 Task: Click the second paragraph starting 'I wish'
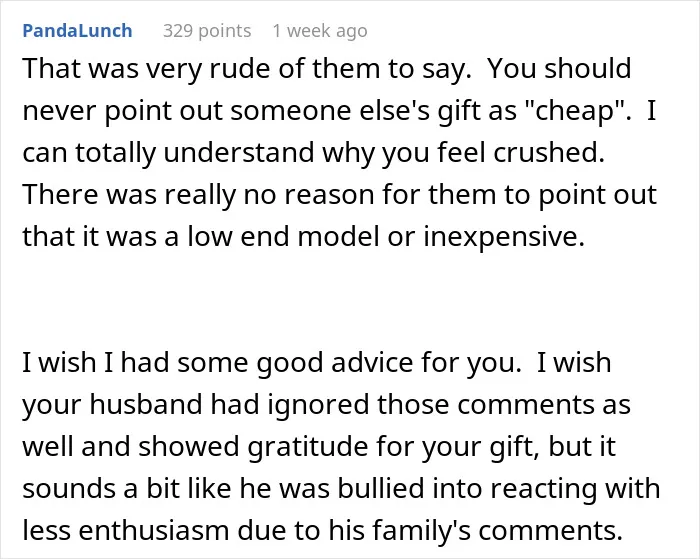click(341, 446)
